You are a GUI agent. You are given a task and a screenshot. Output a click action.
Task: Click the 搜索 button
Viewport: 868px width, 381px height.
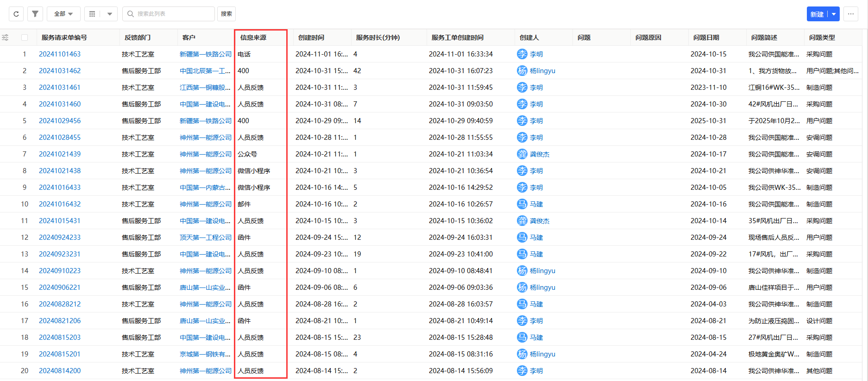[x=226, y=14]
